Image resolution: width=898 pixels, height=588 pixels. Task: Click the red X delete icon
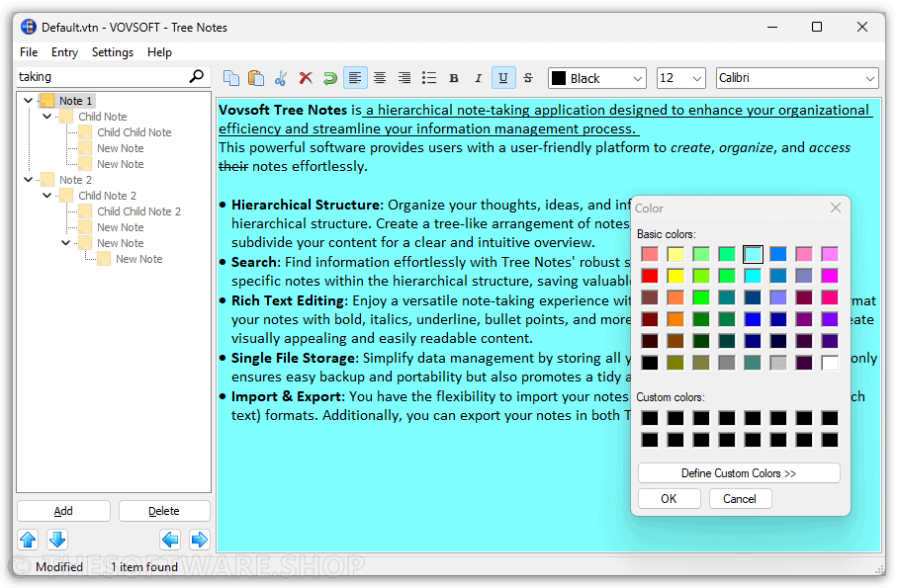306,78
